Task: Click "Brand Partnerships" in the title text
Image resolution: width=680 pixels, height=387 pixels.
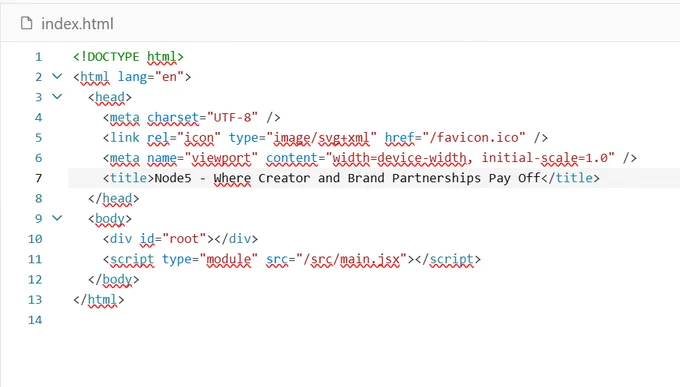Action: point(414,178)
